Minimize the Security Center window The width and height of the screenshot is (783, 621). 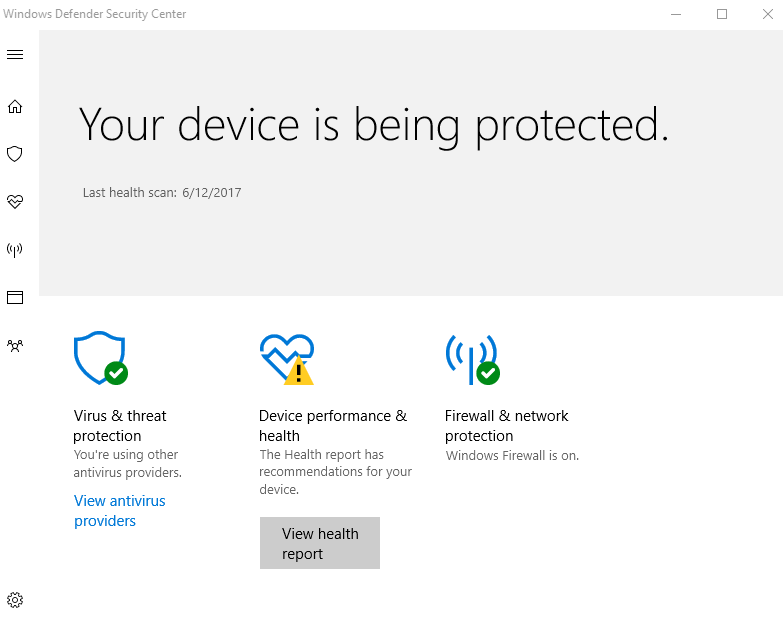[675, 14]
